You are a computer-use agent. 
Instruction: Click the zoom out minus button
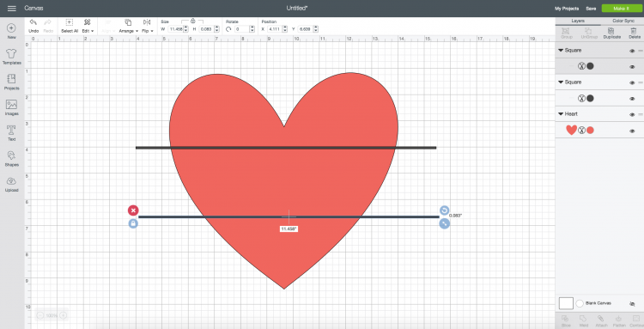pos(40,315)
